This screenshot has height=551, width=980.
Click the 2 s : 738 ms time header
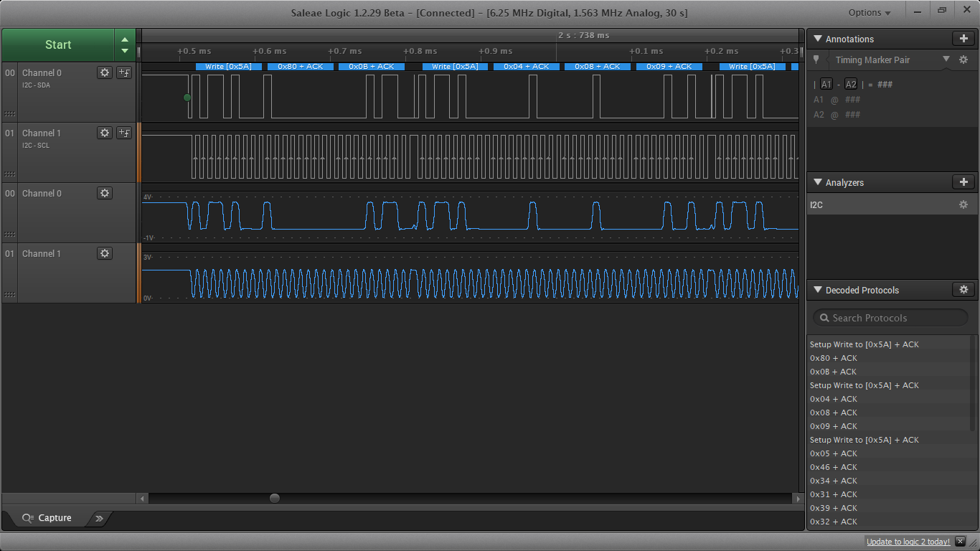[x=584, y=35]
